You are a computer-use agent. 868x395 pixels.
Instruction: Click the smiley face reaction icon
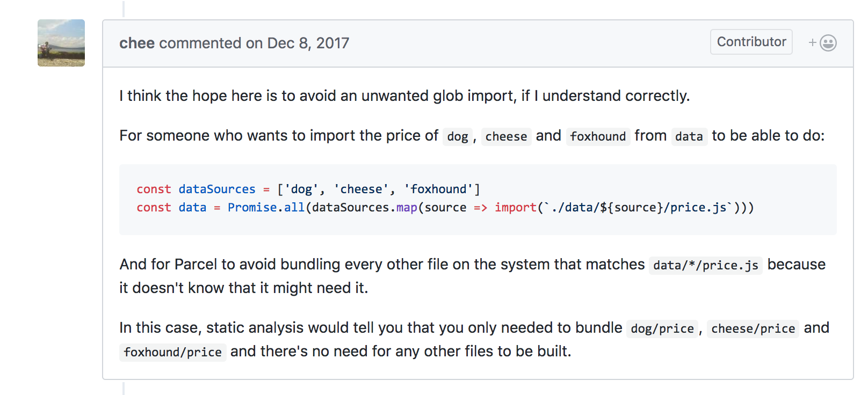(828, 42)
